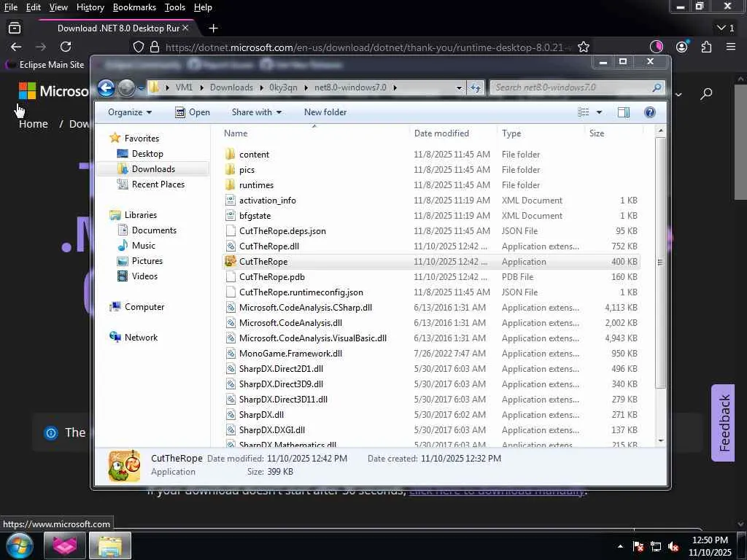Open Explorer help question mark icon
The height and width of the screenshot is (560, 747).
(649, 112)
